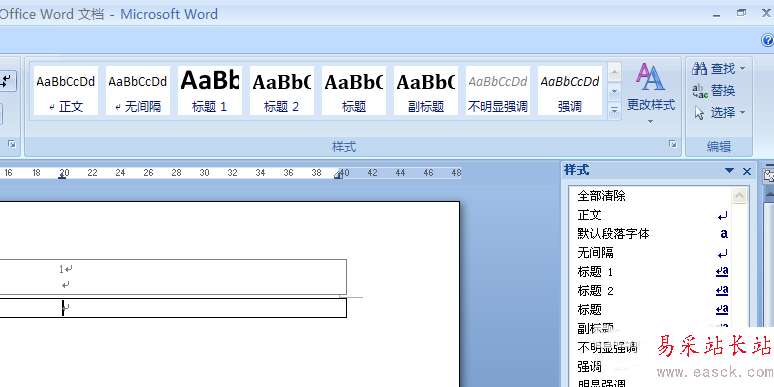Select 全部清除 in the styles pane
This screenshot has height=387, width=774.
tap(650, 196)
